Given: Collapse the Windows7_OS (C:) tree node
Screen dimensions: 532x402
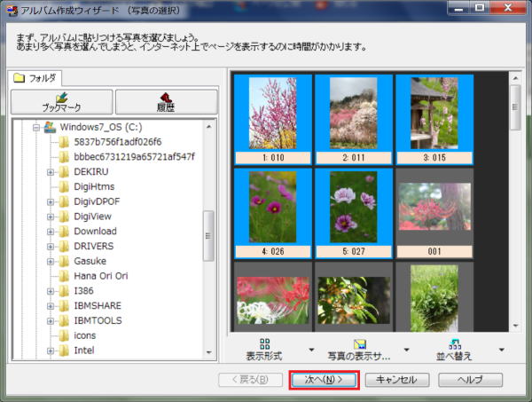Looking at the screenshot, I should 36,128.
